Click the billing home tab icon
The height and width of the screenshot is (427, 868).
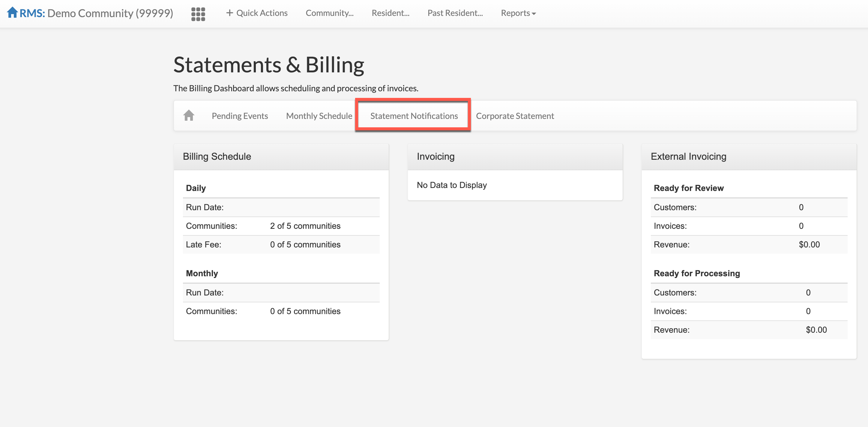[189, 116]
